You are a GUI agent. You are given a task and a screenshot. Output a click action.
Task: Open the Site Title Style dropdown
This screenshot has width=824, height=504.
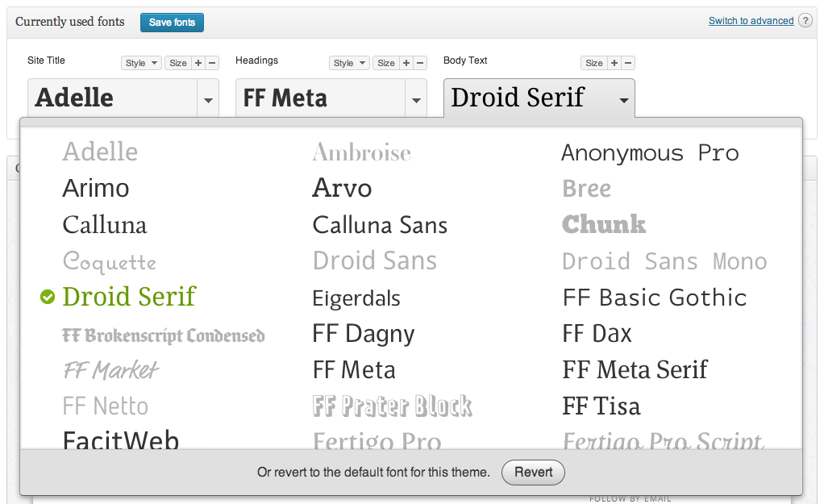coord(141,63)
